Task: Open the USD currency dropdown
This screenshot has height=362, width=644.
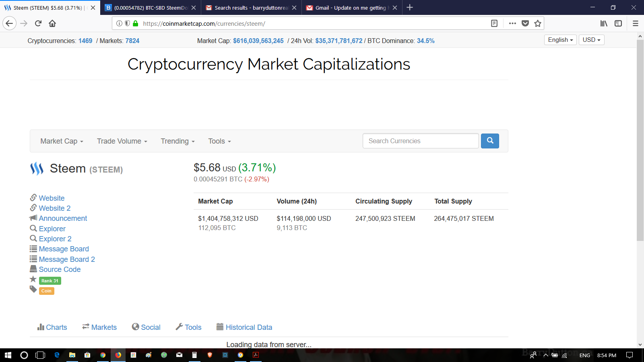Action: pos(591,40)
